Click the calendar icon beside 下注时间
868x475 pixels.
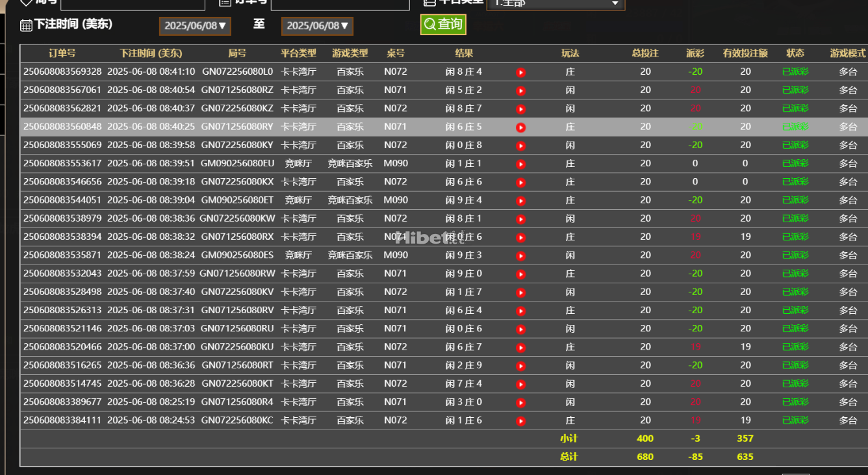click(x=26, y=25)
